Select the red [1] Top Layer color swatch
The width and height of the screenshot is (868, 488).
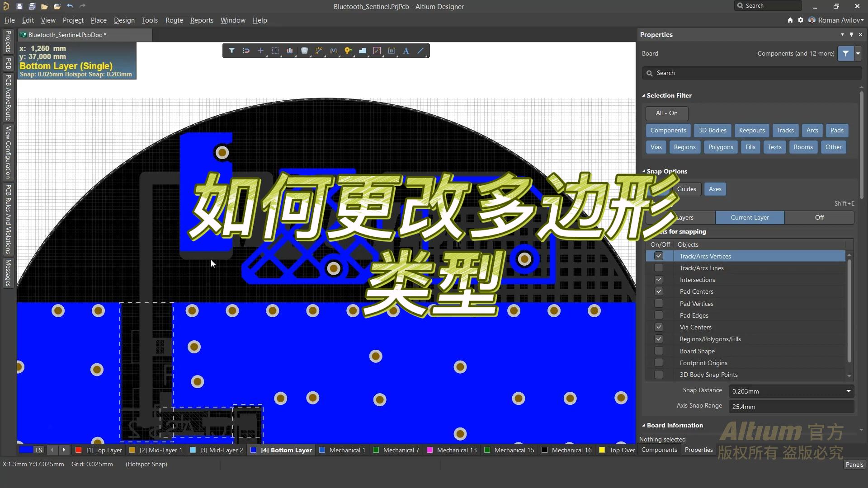pyautogui.click(x=79, y=450)
